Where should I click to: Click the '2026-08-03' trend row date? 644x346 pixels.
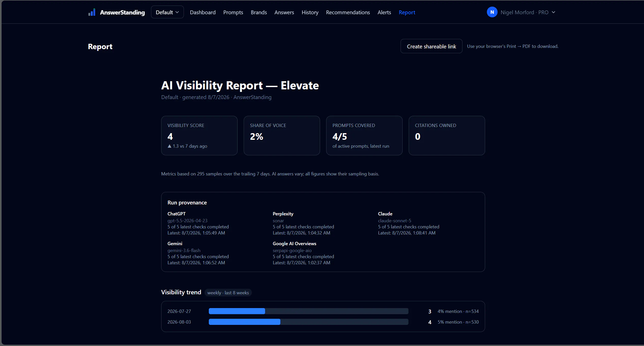(179, 322)
